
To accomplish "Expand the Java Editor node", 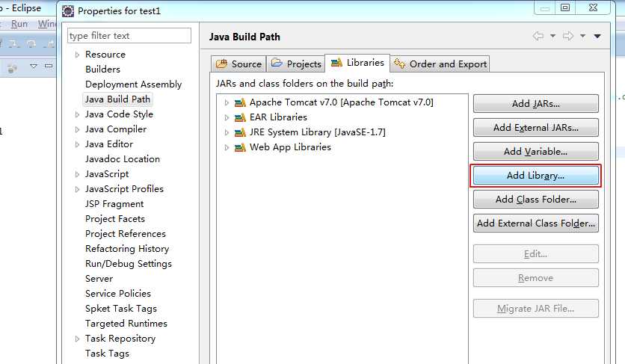I will pos(77,144).
